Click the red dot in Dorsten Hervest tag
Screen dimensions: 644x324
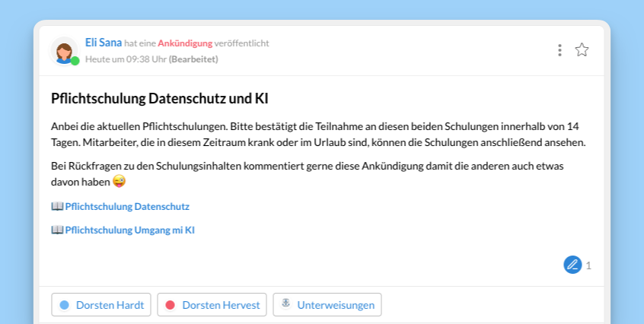pyautogui.click(x=170, y=305)
